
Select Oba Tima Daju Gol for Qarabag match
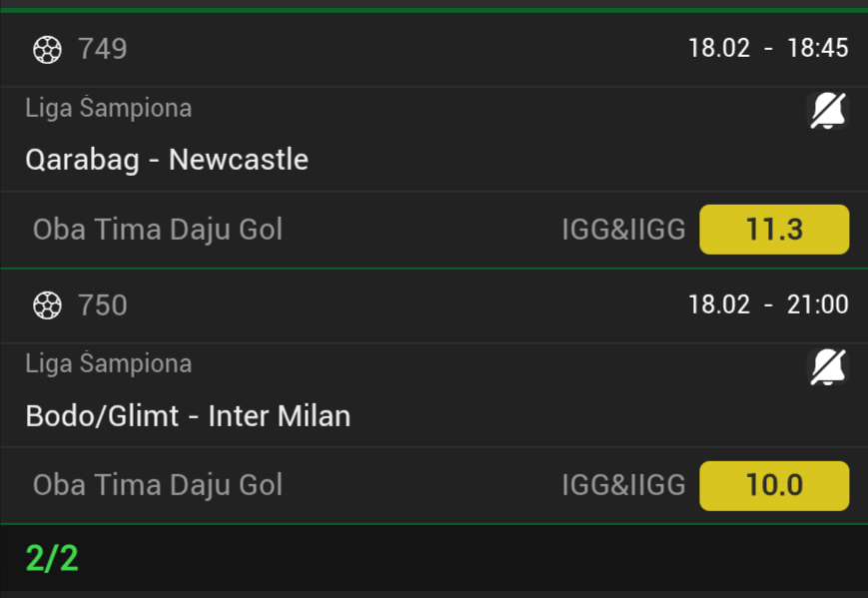(158, 230)
